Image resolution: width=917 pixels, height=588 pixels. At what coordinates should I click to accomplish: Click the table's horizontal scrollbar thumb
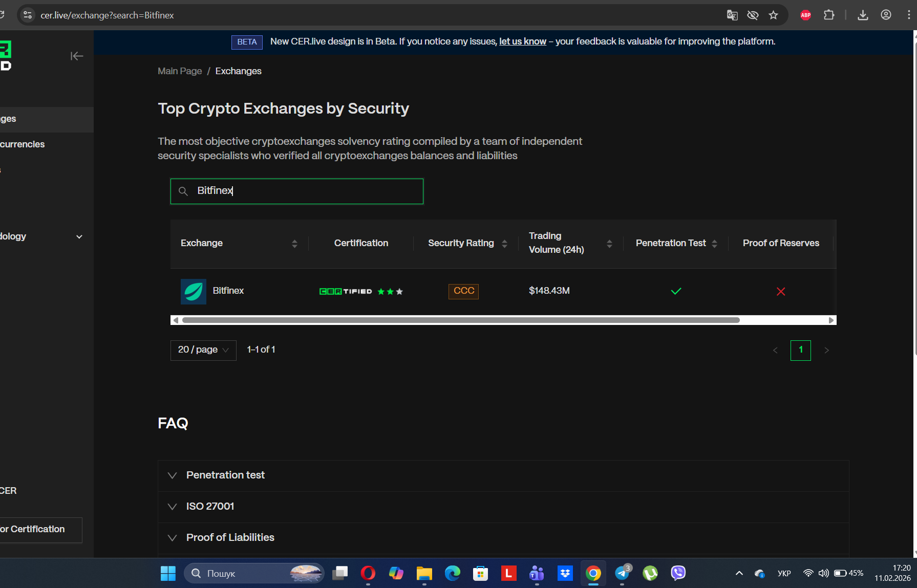(x=461, y=320)
